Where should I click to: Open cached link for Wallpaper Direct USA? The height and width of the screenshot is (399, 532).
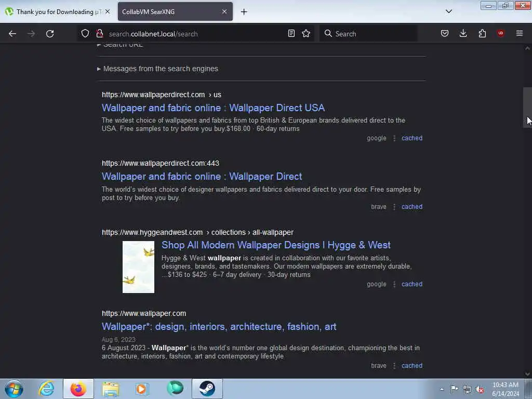tap(412, 138)
